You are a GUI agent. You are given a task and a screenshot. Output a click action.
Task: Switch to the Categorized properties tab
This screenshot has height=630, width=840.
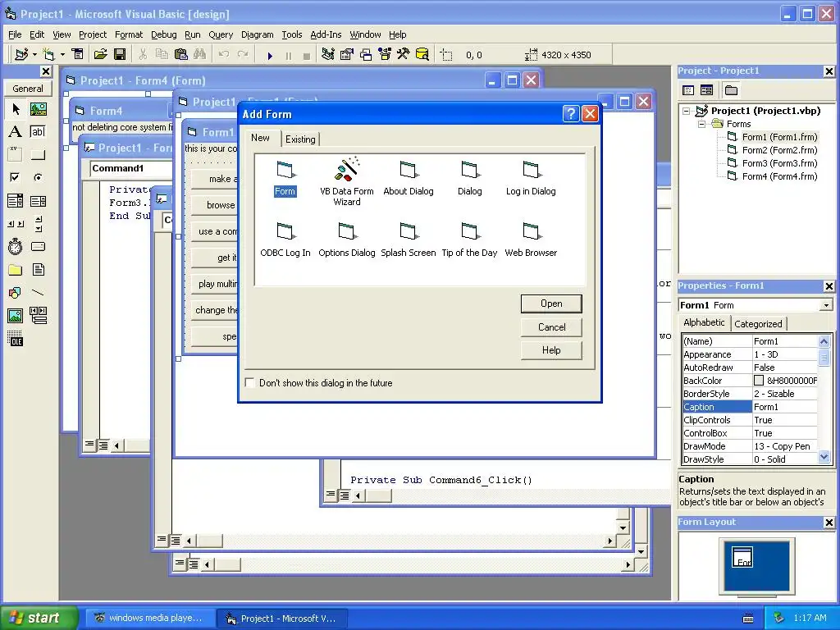tap(758, 323)
